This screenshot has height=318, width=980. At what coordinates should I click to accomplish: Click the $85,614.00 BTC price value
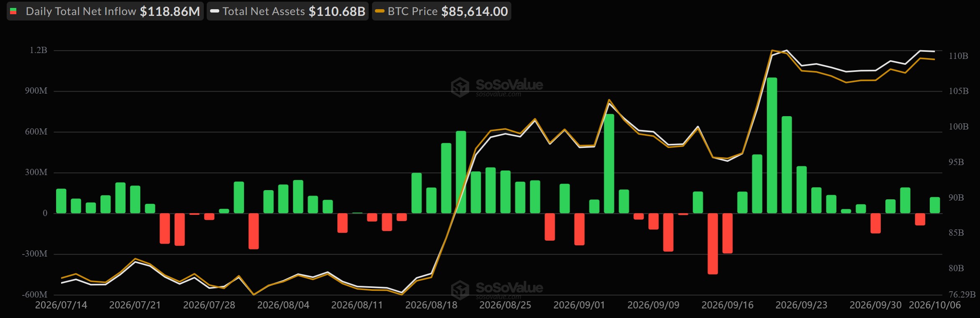(x=475, y=11)
